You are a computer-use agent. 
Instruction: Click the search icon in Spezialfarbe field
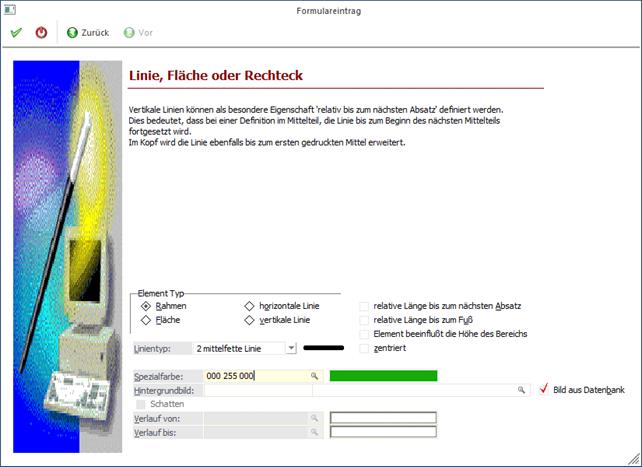tap(313, 376)
